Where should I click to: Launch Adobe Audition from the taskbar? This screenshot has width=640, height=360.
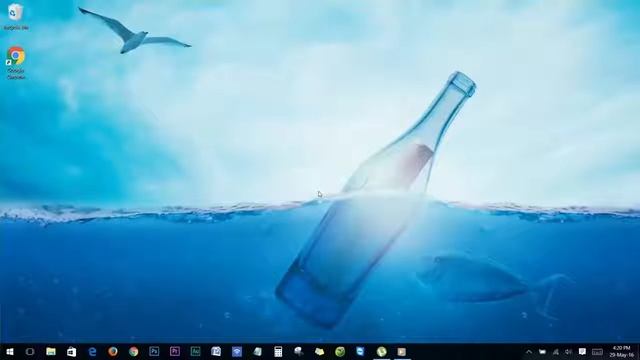(196, 351)
